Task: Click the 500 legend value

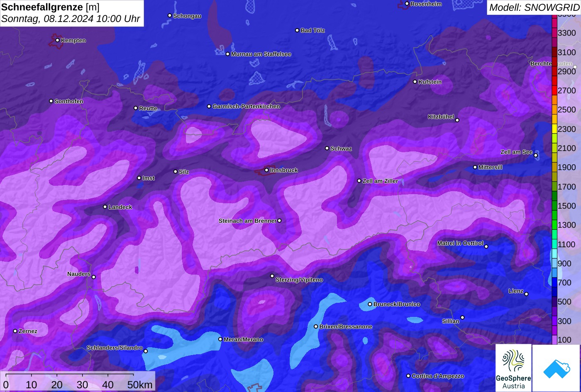Action: (564, 302)
